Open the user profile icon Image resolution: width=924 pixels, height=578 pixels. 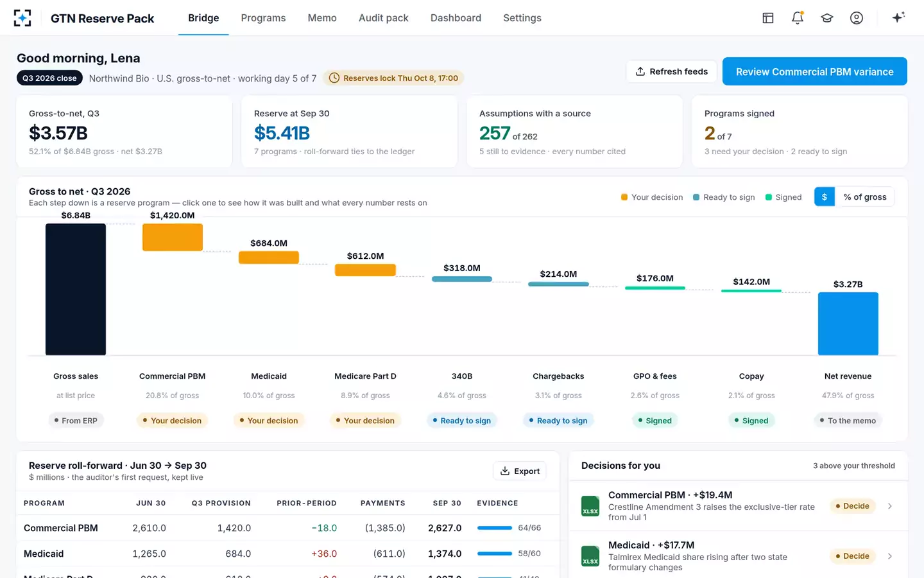coord(857,18)
